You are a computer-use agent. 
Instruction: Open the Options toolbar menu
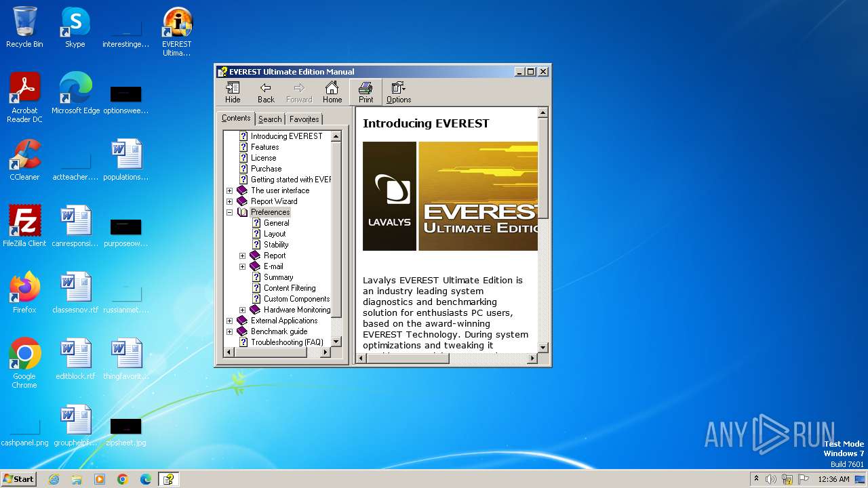click(399, 92)
